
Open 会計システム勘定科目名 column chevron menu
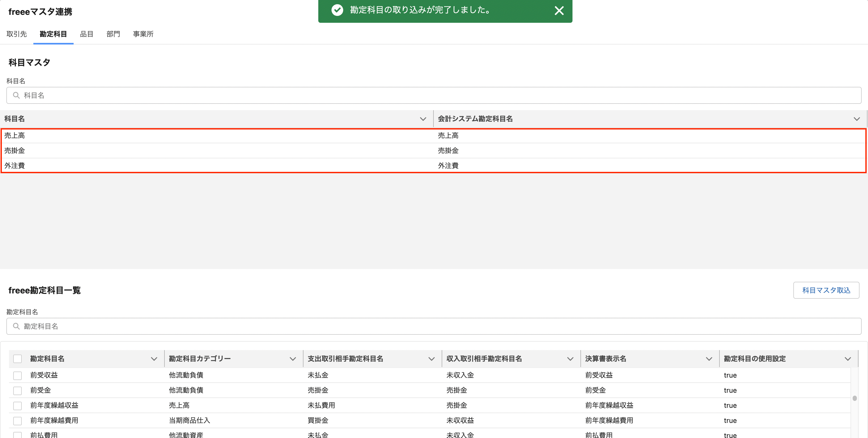pos(857,119)
